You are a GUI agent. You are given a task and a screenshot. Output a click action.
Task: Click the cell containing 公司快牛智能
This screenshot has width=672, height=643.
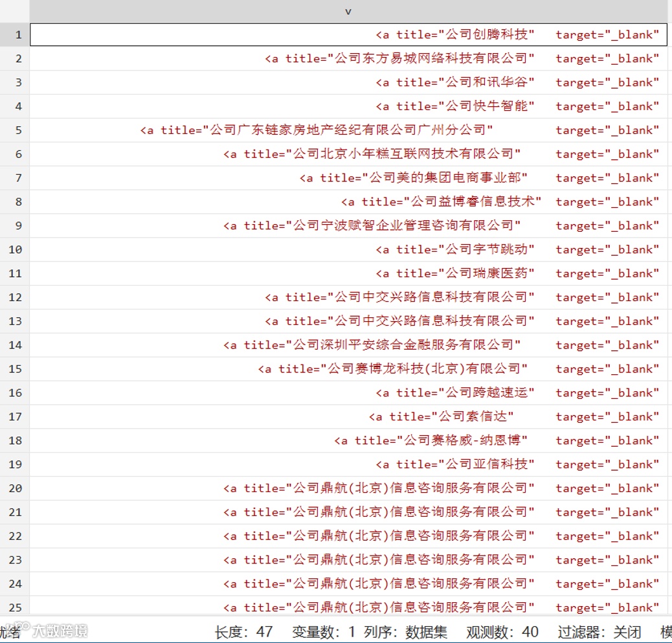(x=348, y=106)
